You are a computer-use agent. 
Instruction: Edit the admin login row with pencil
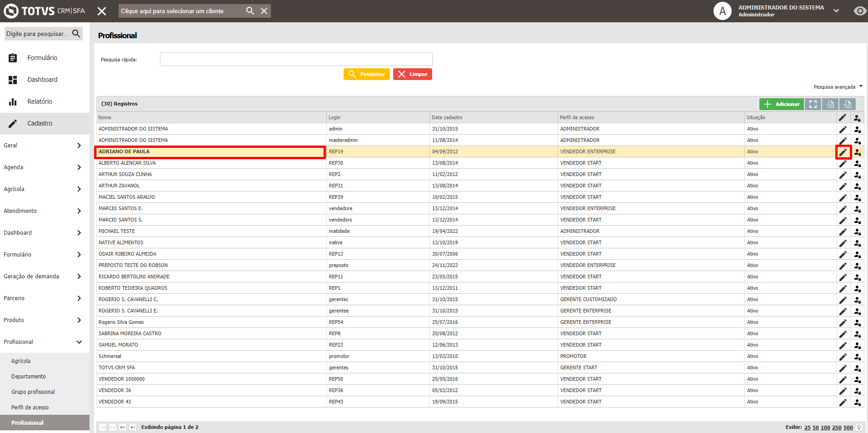[x=843, y=129]
